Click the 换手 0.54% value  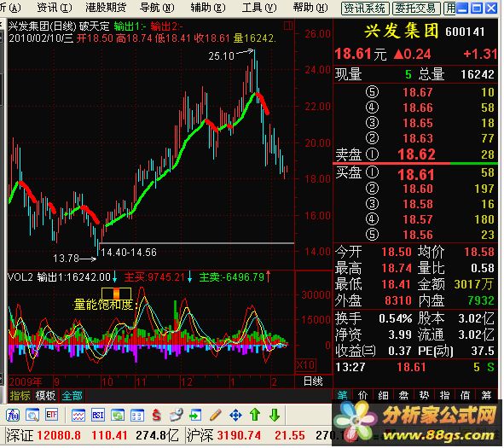click(x=396, y=318)
